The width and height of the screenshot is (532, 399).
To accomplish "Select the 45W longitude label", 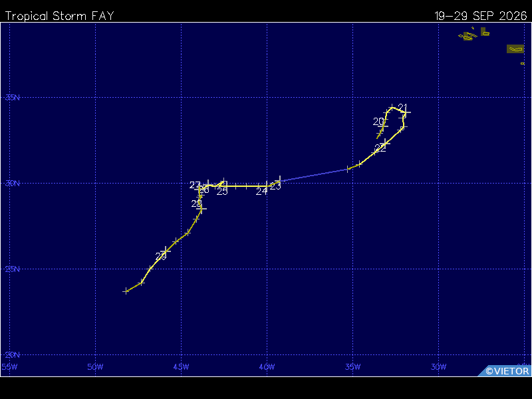I will (x=181, y=367).
